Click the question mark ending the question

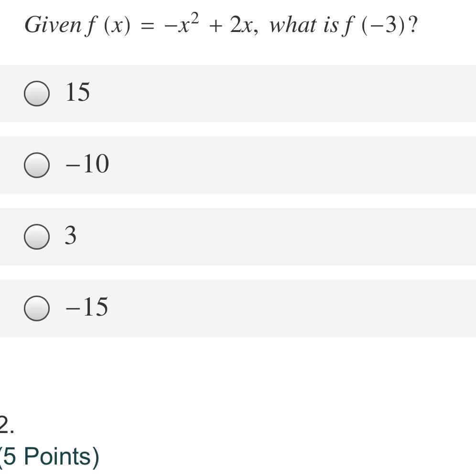413,24
